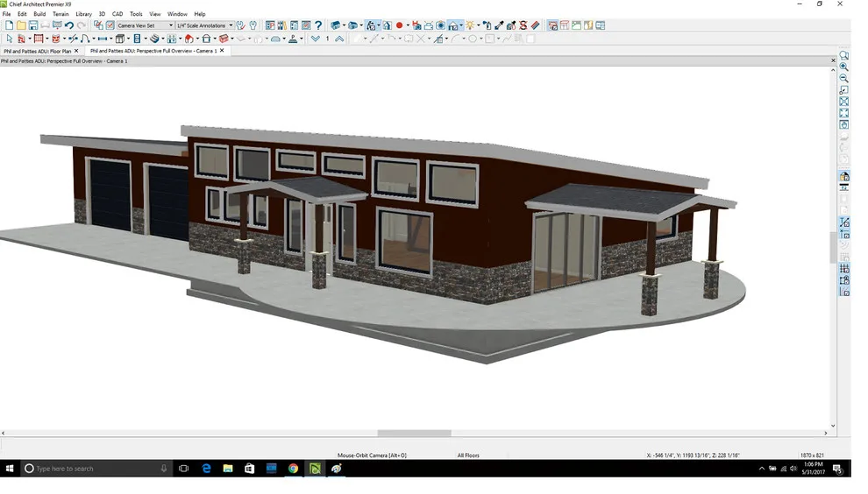The image size is (868, 494).
Task: Open the File menu
Action: pos(7,14)
